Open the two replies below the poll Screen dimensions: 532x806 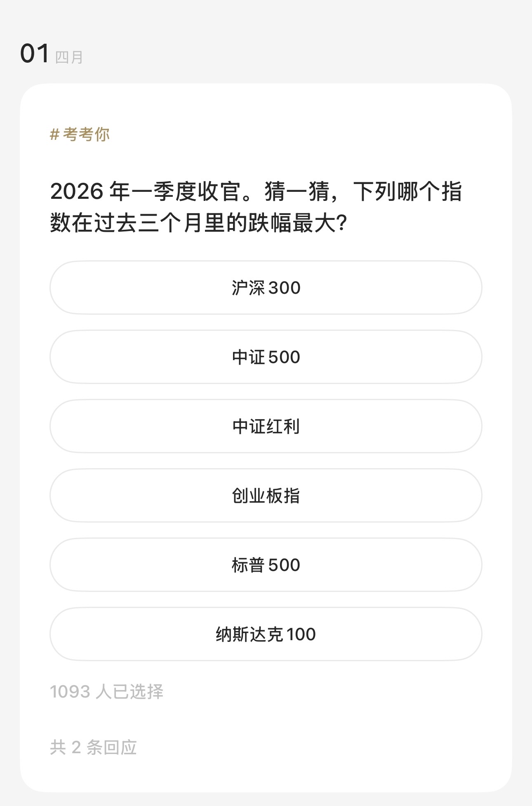(93, 747)
